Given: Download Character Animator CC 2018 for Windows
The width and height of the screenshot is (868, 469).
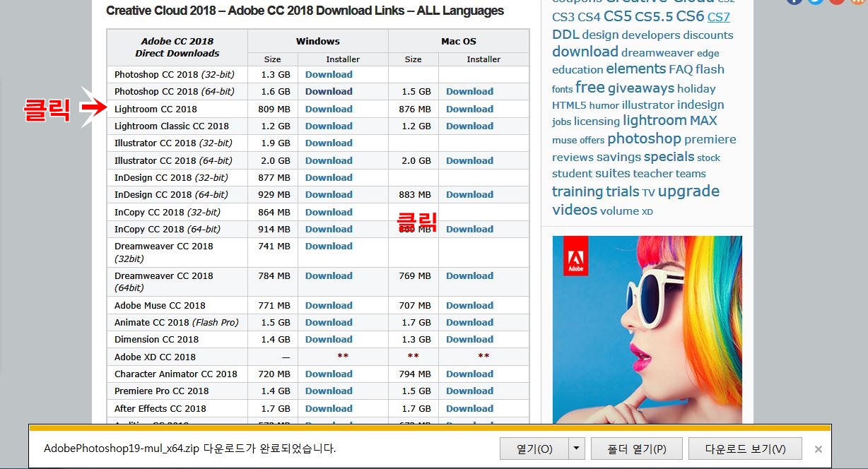Looking at the screenshot, I should (x=329, y=374).
